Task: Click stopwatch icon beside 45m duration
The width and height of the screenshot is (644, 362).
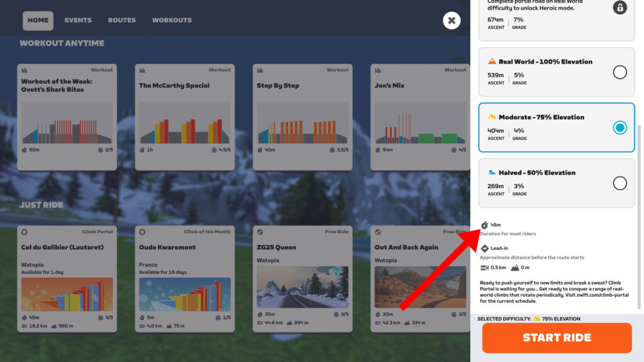Action: coord(485,225)
